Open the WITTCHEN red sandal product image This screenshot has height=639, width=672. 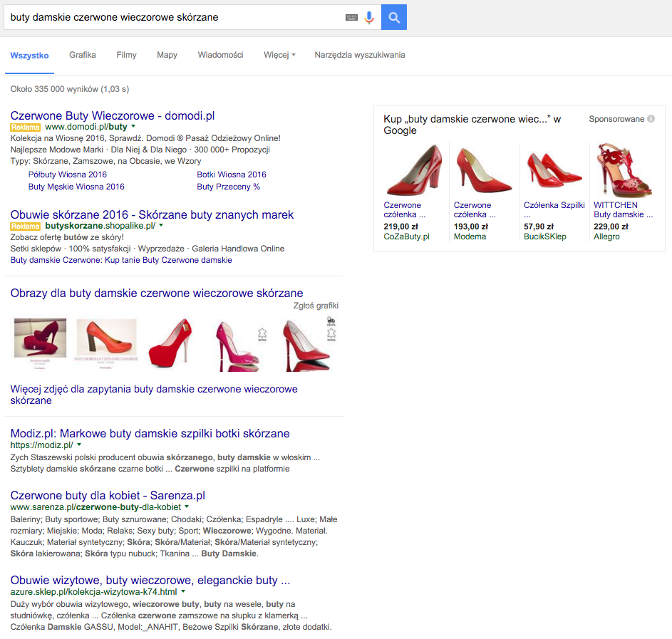(x=624, y=170)
